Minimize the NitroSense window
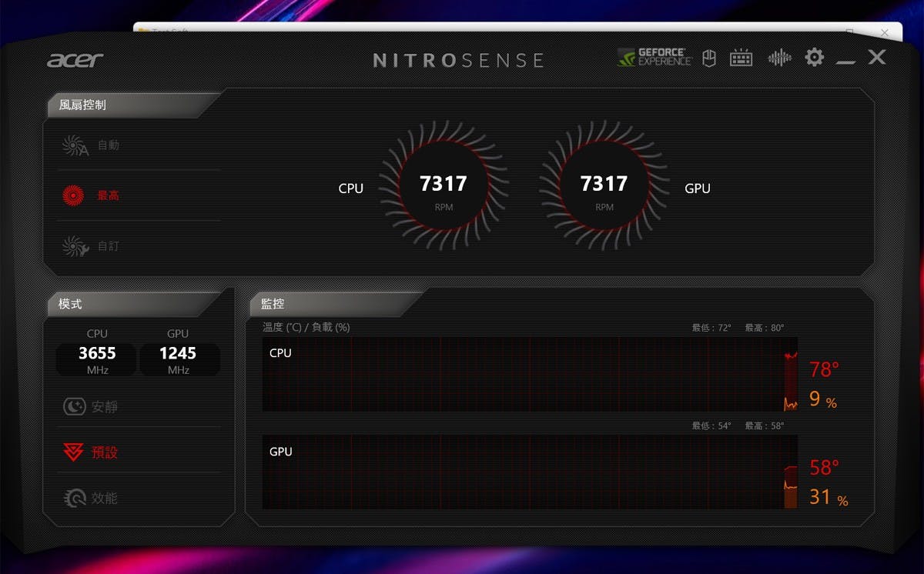This screenshot has width=924, height=574. coord(845,58)
